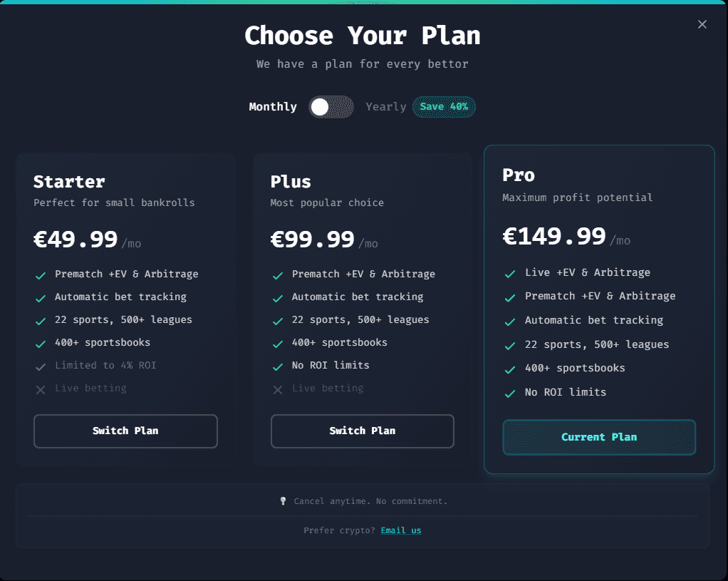Select the Save 40% badge
Viewport: 728px width, 581px height.
pos(444,106)
